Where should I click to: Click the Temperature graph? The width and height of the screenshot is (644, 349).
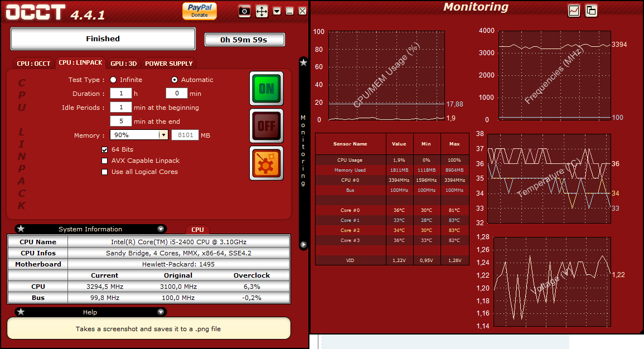pos(549,178)
